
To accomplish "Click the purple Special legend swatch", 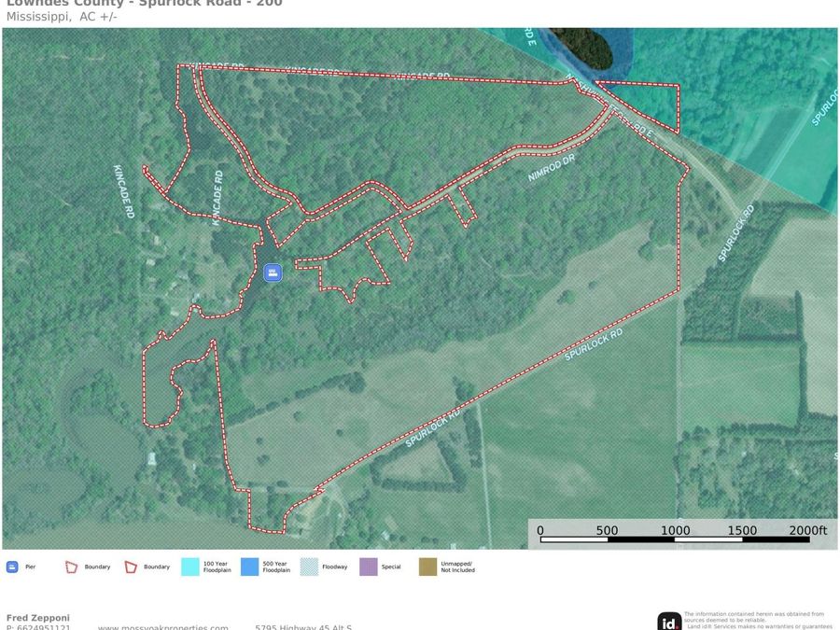I will (369, 567).
